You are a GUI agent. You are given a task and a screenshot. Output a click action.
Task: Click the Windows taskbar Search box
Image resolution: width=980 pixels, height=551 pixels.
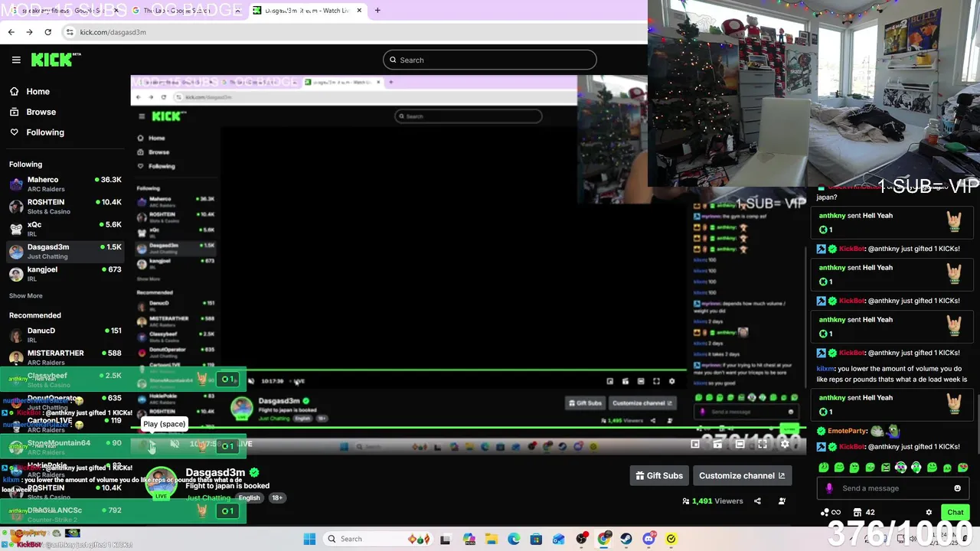point(377,539)
